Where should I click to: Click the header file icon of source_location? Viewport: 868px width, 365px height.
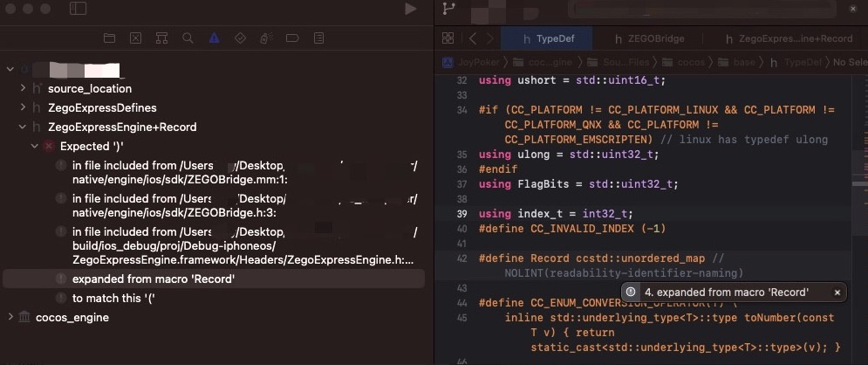37,88
